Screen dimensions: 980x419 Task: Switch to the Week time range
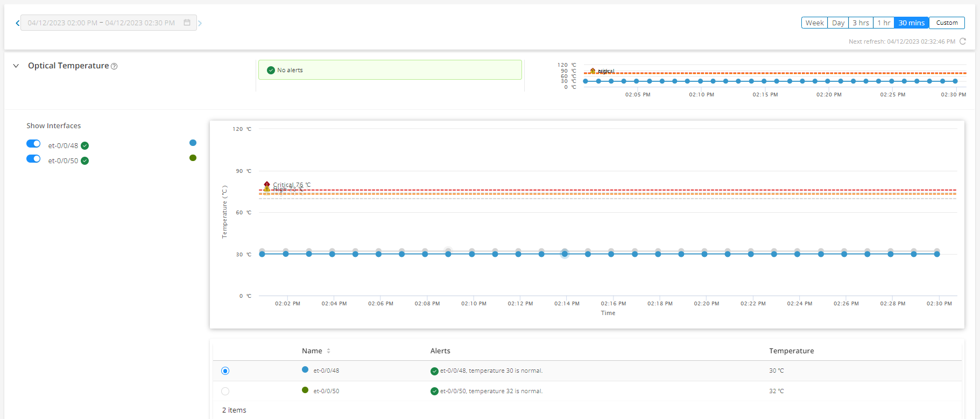814,23
